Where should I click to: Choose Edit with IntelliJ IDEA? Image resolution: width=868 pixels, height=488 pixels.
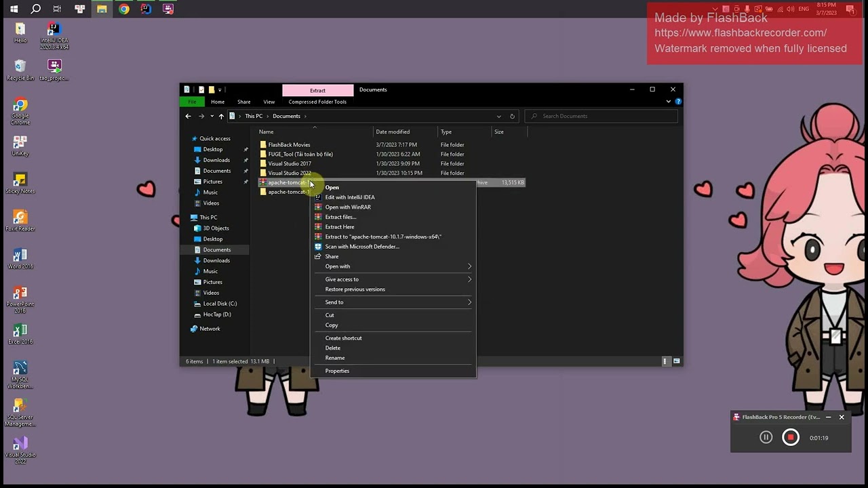(x=393, y=197)
